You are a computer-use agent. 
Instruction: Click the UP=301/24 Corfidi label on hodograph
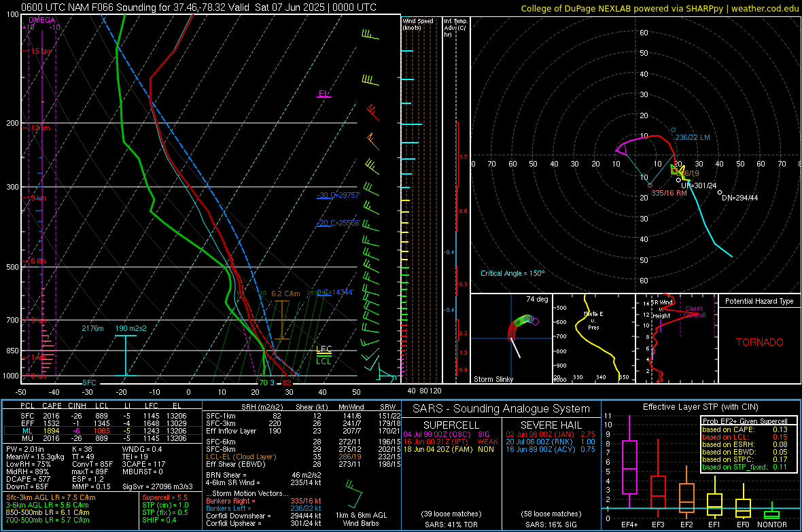pyautogui.click(x=699, y=185)
